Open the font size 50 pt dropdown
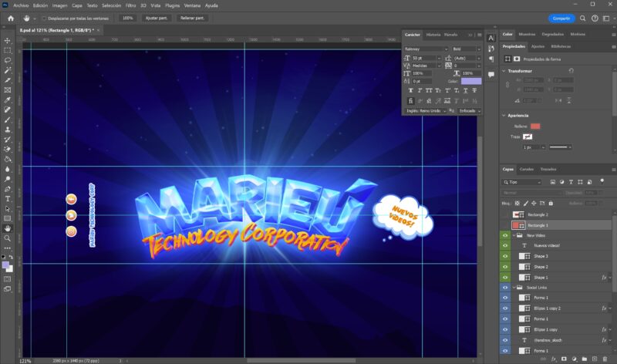 (x=439, y=59)
